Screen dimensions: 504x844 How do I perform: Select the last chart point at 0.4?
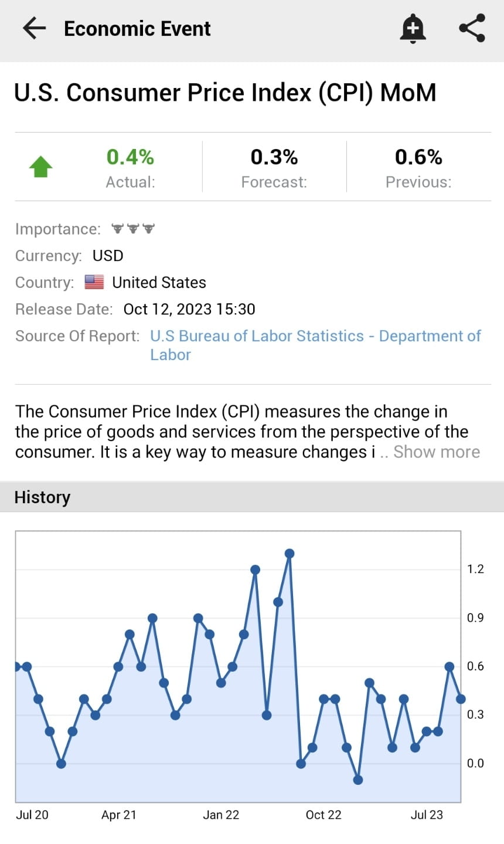point(461,699)
